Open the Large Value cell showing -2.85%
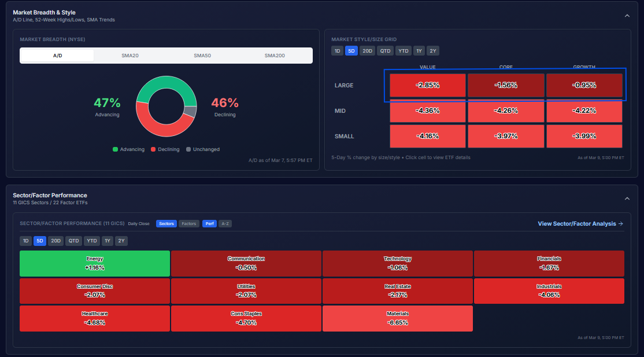Image resolution: width=644 pixels, height=357 pixels. coord(427,85)
